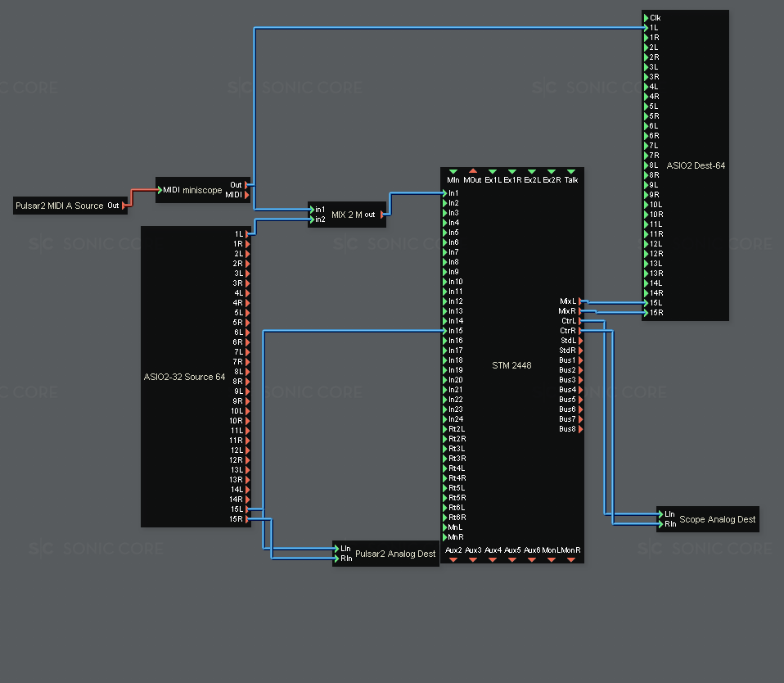Screen dimensions: 784x683
Task: Click the 1R output port on ASIO2-32 Source 64
Action: (x=247, y=244)
